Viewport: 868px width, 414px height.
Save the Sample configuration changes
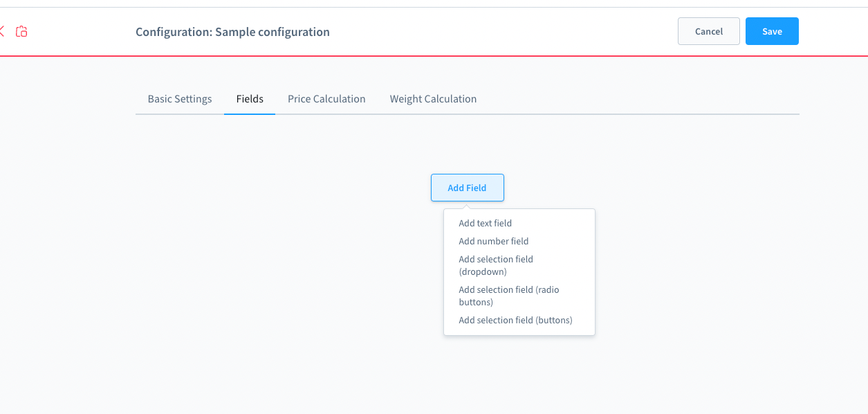[772, 31]
